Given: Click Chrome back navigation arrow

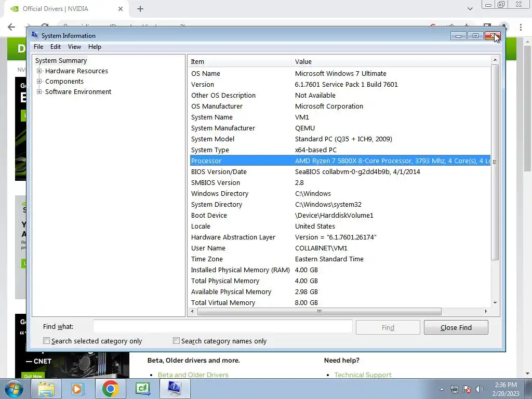Looking at the screenshot, I should (11, 27).
